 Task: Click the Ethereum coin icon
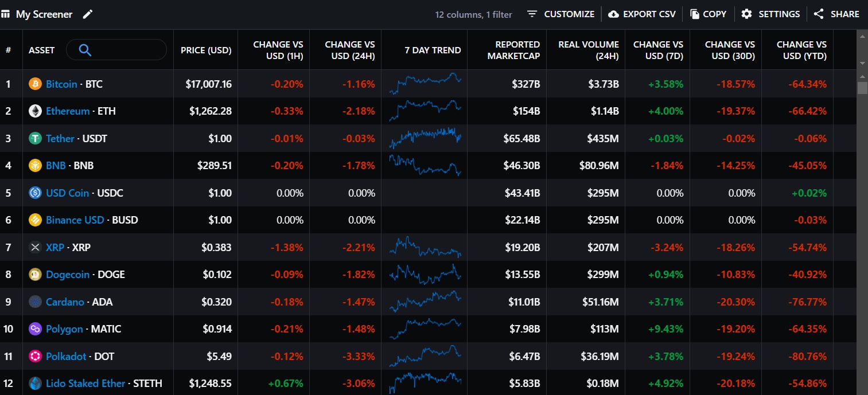coord(36,111)
